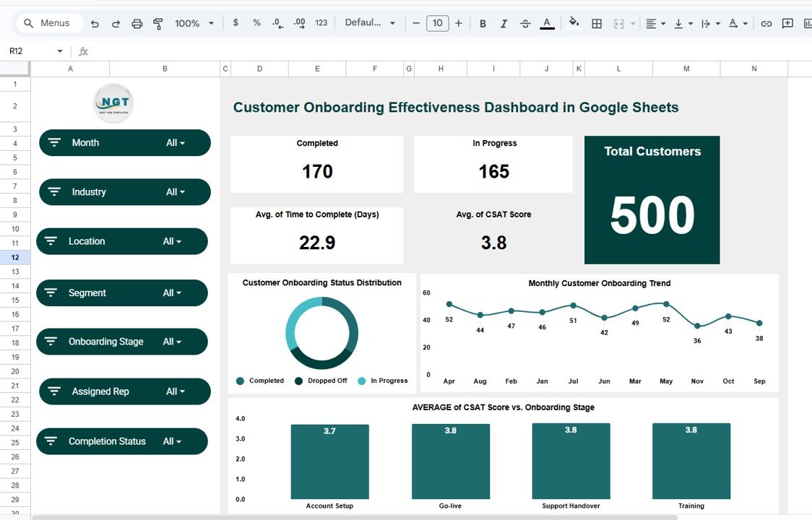Viewport: 812px width, 520px height.
Task: Select the Paint format tool
Action: pos(158,24)
